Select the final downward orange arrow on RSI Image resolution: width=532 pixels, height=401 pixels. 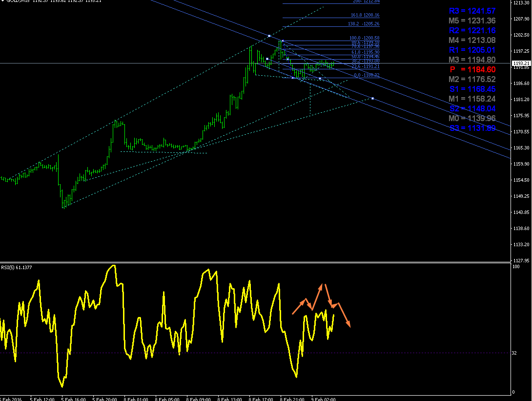344,315
